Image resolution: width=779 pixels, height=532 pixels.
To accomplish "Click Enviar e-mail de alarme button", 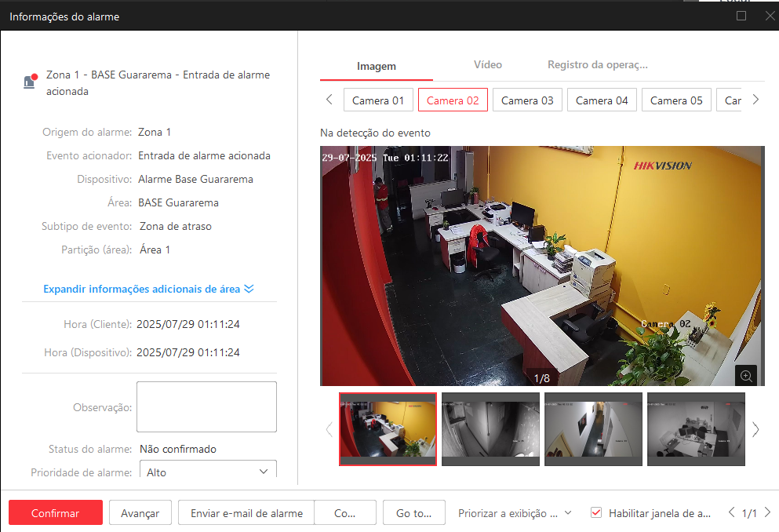I will [x=246, y=513].
